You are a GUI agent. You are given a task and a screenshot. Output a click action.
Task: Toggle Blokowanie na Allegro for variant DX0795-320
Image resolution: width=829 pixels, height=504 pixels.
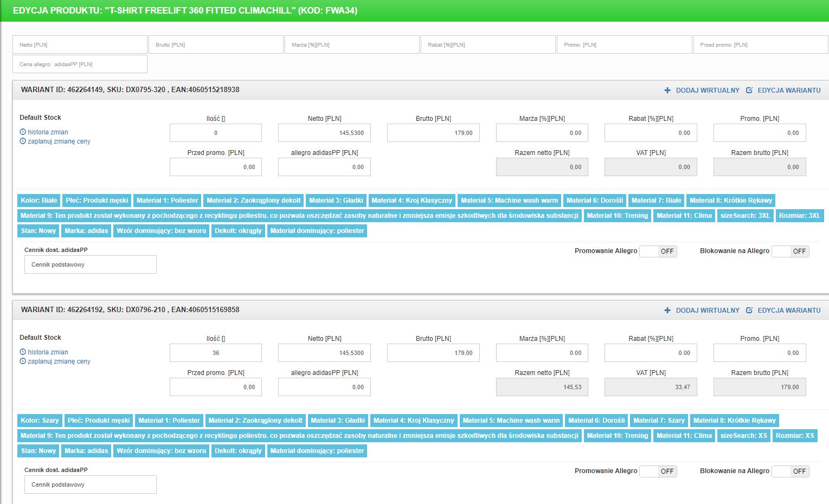790,251
